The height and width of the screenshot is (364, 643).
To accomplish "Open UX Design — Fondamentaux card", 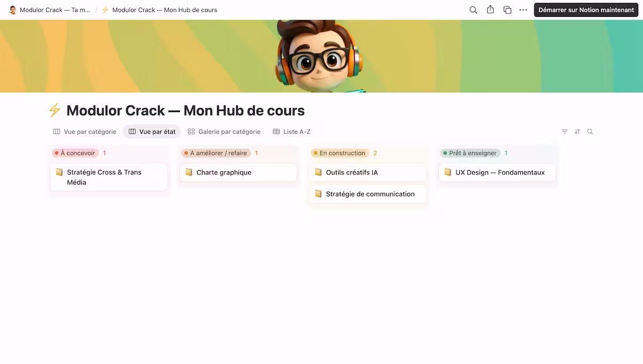I will coord(497,172).
